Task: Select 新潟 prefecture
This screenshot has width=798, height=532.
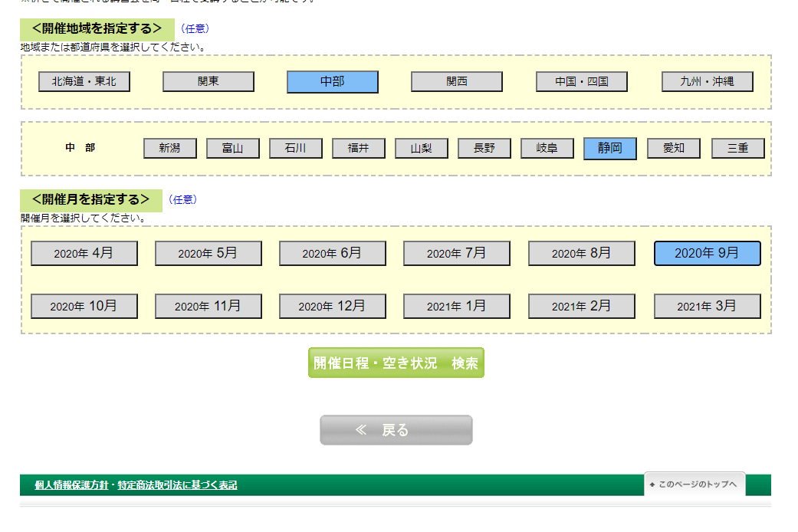Action: [170, 149]
